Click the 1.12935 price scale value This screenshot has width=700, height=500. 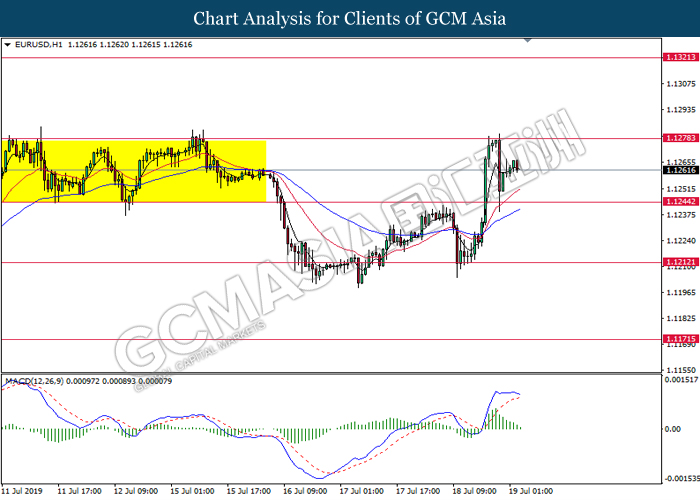pos(681,110)
